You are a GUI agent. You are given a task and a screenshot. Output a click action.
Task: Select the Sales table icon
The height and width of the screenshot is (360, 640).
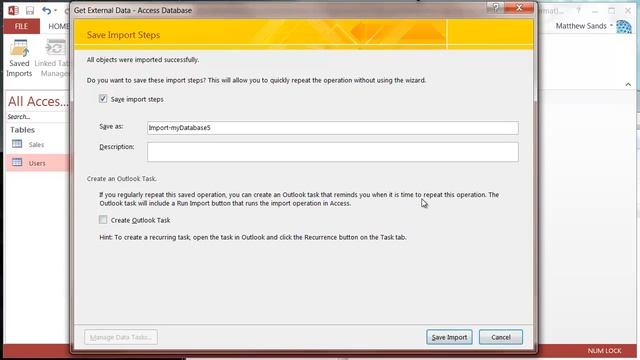(x=17, y=144)
